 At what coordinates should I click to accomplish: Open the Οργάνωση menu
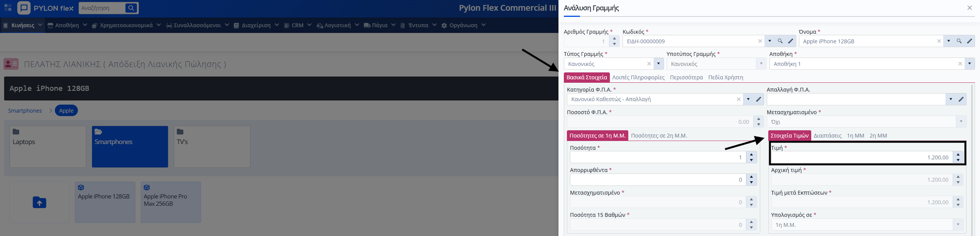(x=463, y=25)
